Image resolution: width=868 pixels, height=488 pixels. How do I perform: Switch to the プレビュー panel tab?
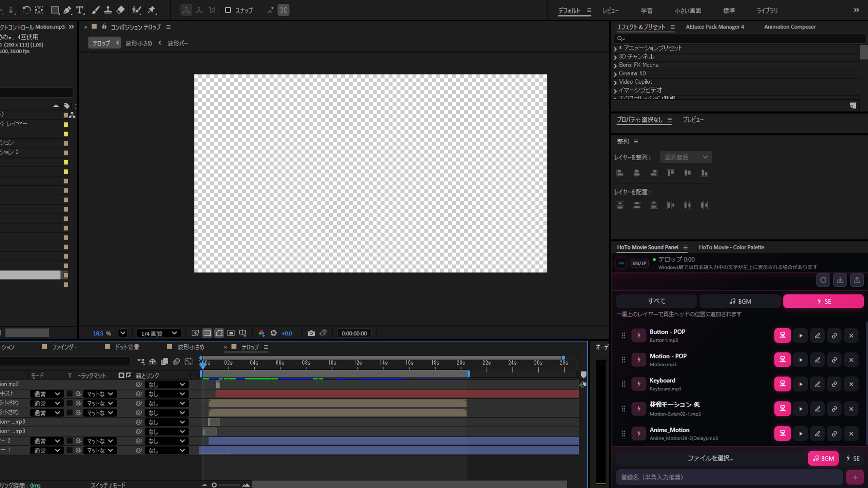pyautogui.click(x=693, y=120)
